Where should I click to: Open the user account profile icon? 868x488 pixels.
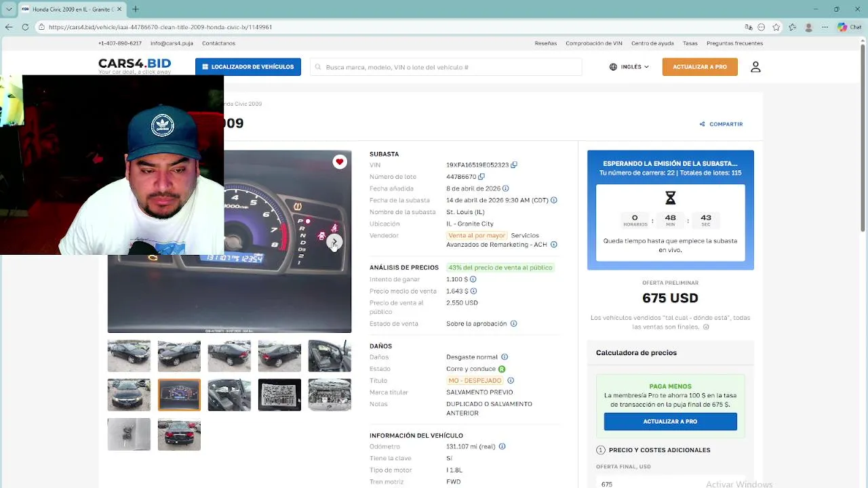(x=755, y=67)
